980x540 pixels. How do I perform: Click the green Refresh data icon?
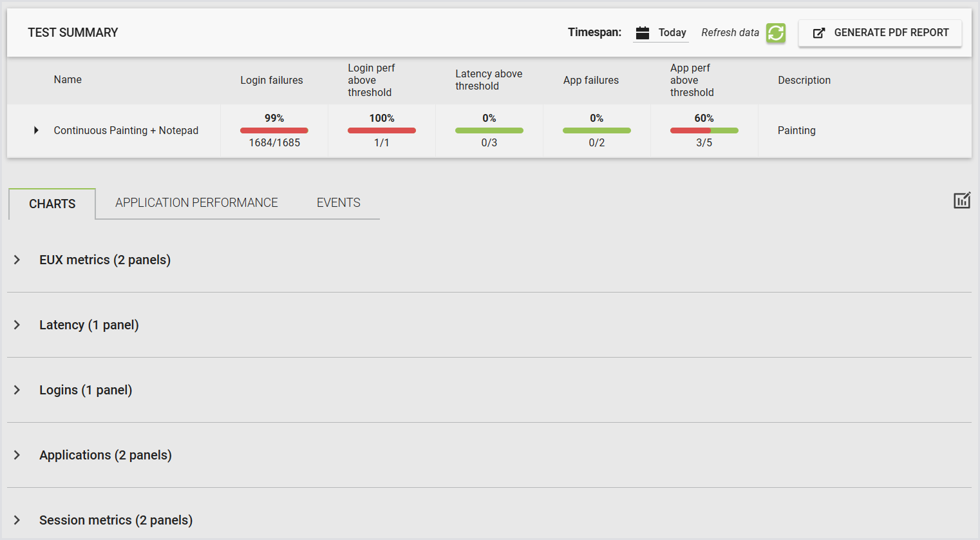(776, 33)
